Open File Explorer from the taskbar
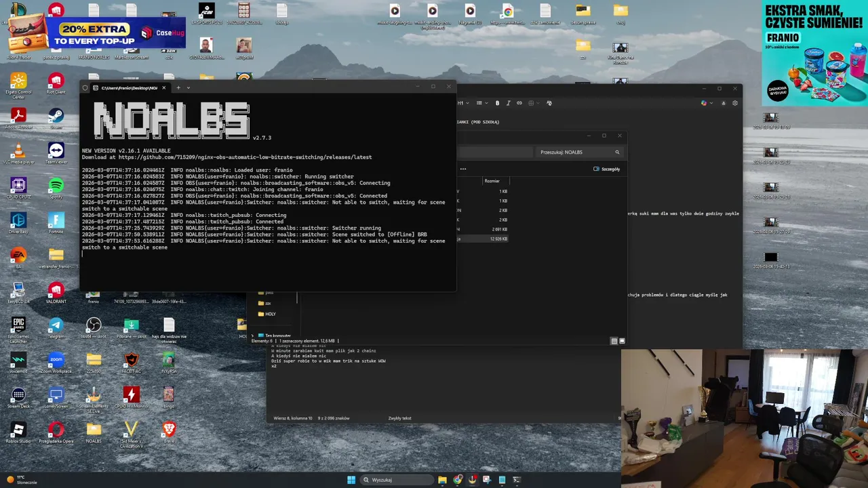868x488 pixels. [x=442, y=480]
